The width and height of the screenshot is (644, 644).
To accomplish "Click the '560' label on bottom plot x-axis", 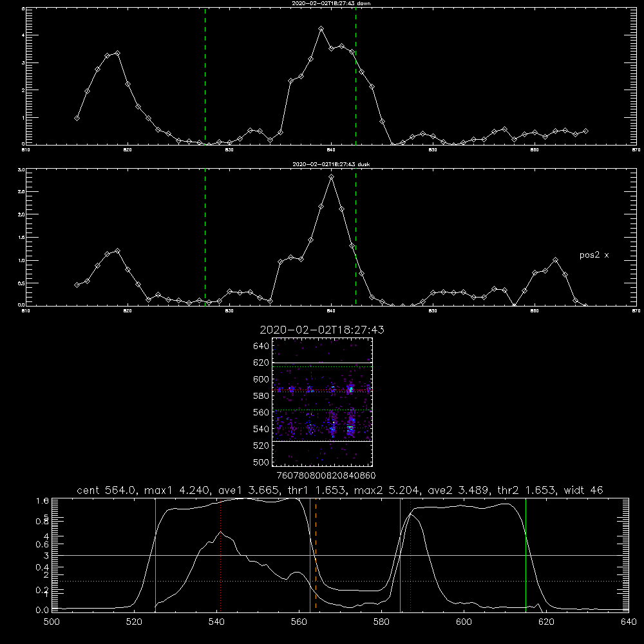I will pyautogui.click(x=299, y=622).
